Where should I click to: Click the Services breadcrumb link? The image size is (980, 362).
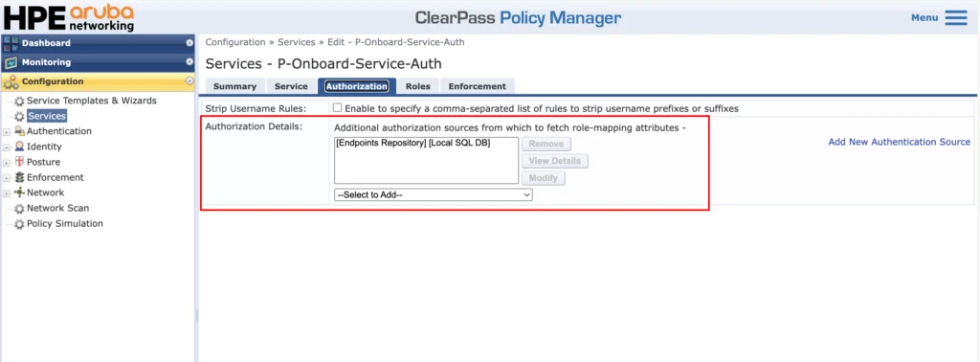click(x=297, y=42)
